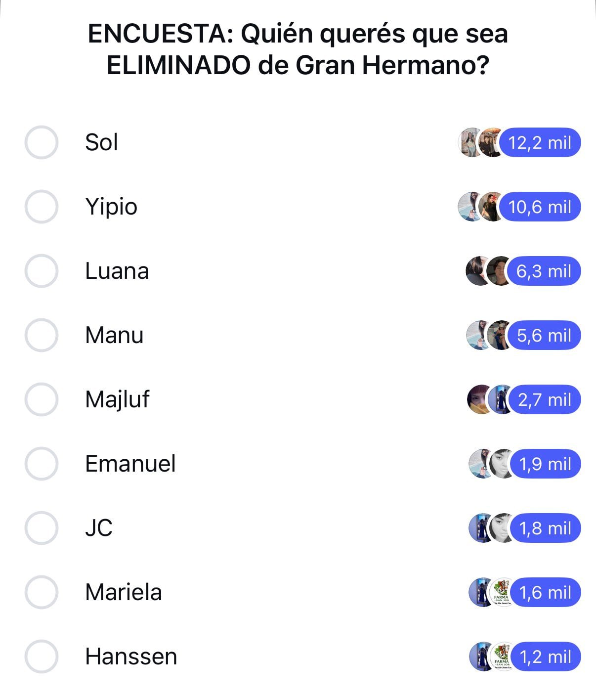
Task: Choose Emanuel radio option
Action: (x=42, y=464)
